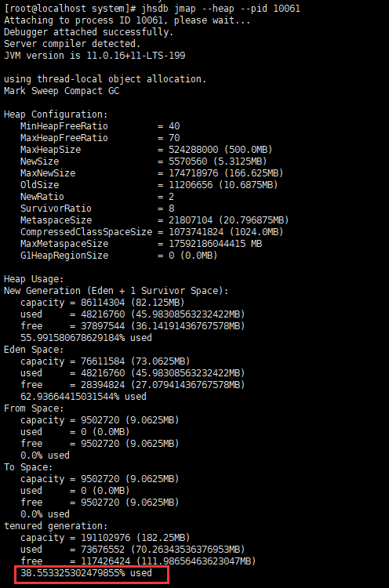
Task: Click the G1HeapRegionSize line
Action: coord(119,256)
